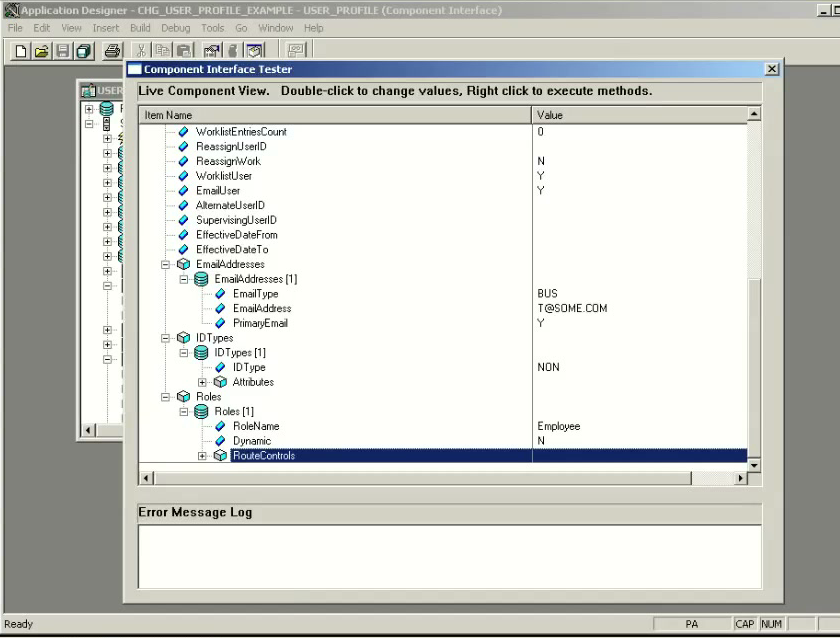
Task: Select the SupervisingUserID tree item
Action: click(236, 220)
